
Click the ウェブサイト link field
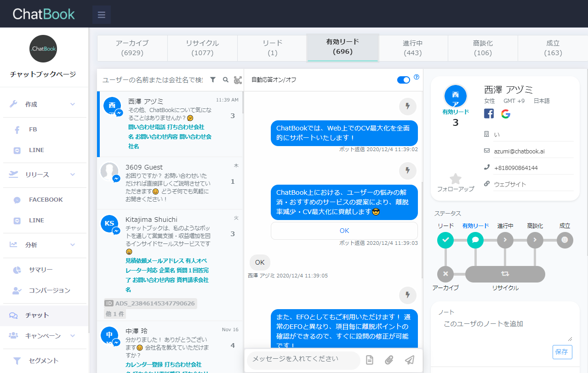point(533,184)
